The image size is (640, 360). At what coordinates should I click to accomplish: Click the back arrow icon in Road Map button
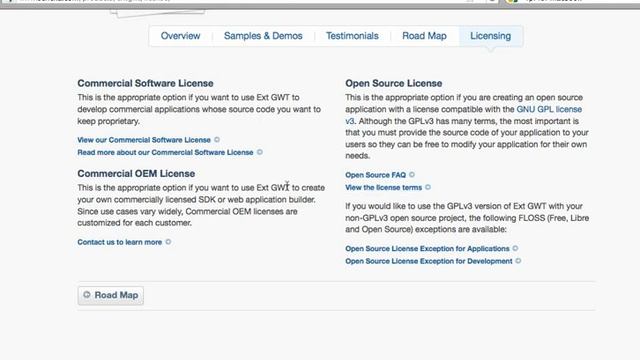[x=87, y=294]
